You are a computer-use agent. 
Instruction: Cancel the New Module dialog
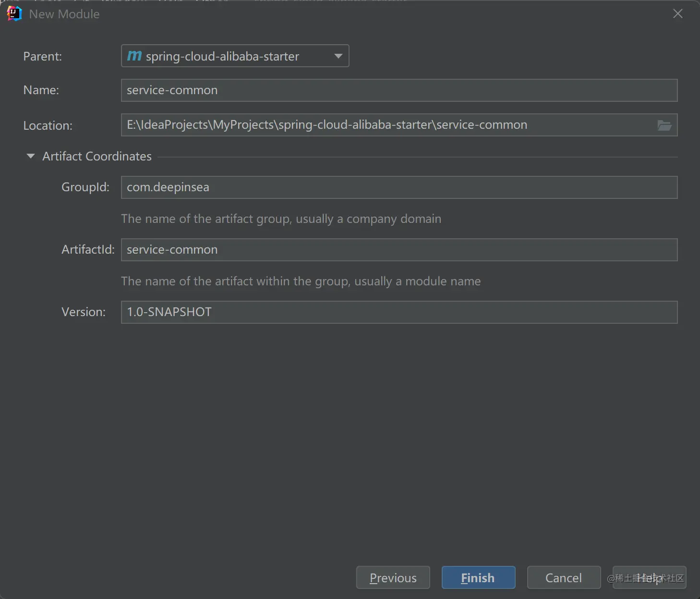point(564,577)
